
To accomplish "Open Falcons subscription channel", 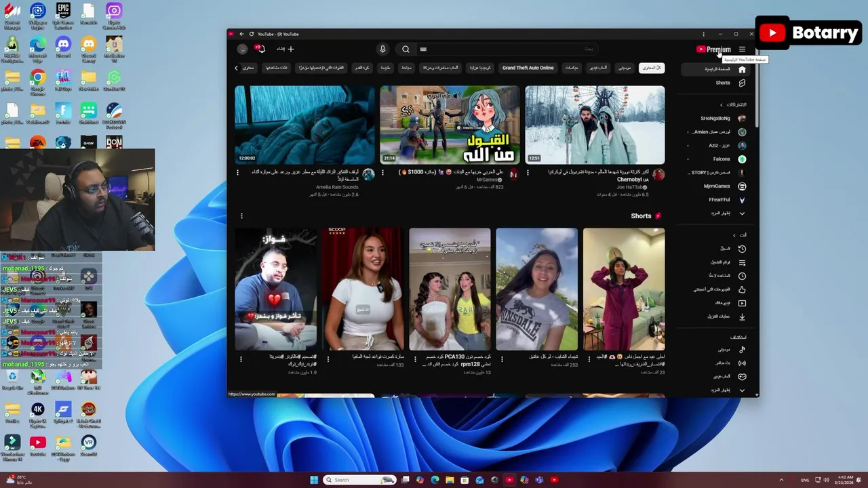I will click(x=714, y=159).
